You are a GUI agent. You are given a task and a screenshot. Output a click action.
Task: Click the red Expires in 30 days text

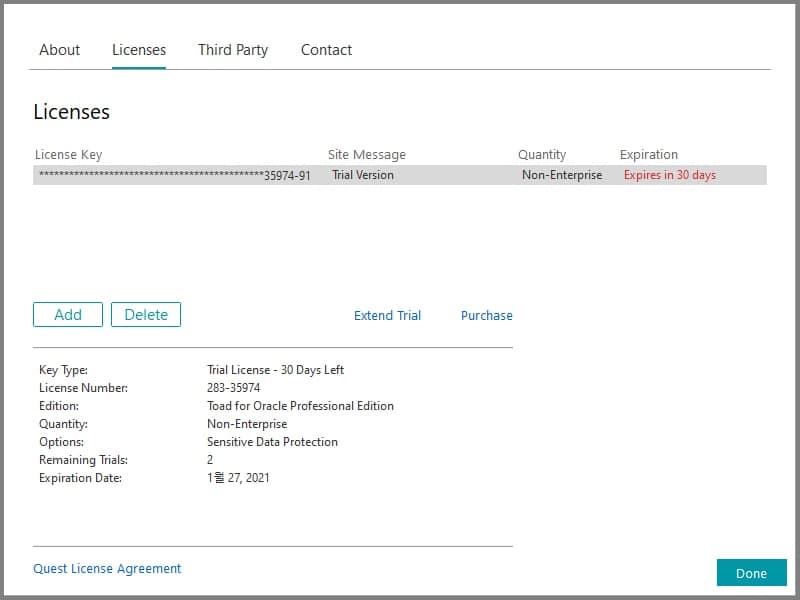point(669,175)
